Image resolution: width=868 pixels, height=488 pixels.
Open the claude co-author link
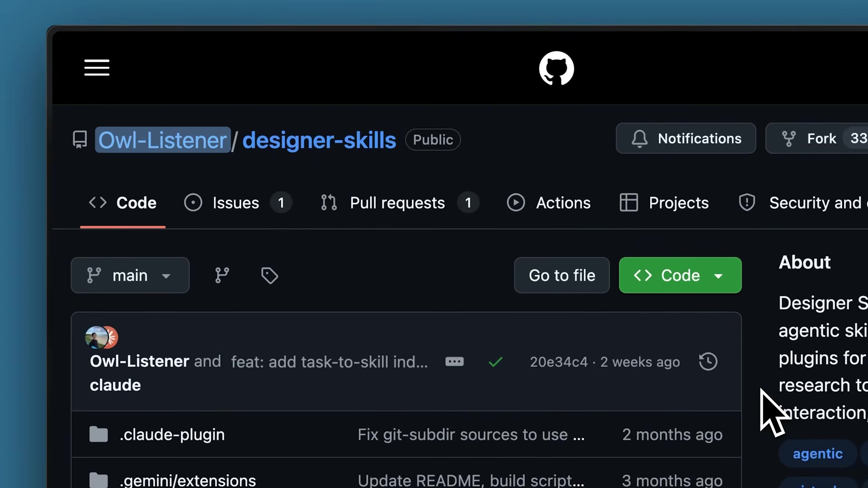(115, 385)
